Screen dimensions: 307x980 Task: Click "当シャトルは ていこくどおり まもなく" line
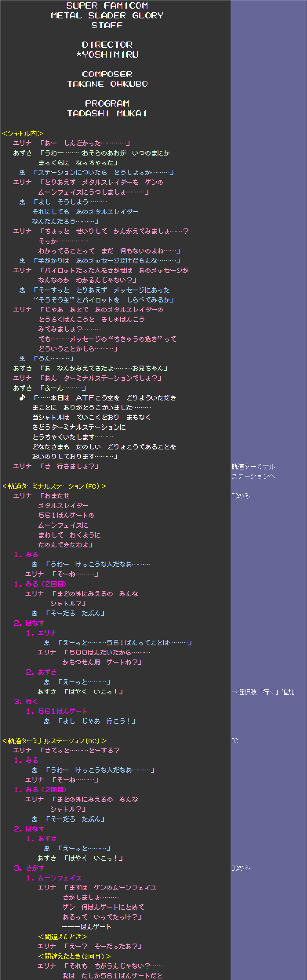pos(91,417)
